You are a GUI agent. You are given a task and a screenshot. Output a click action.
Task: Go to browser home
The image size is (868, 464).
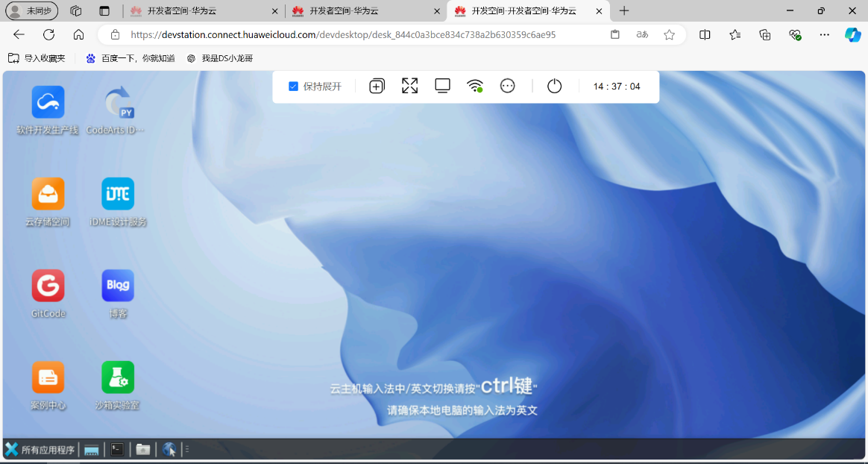78,35
